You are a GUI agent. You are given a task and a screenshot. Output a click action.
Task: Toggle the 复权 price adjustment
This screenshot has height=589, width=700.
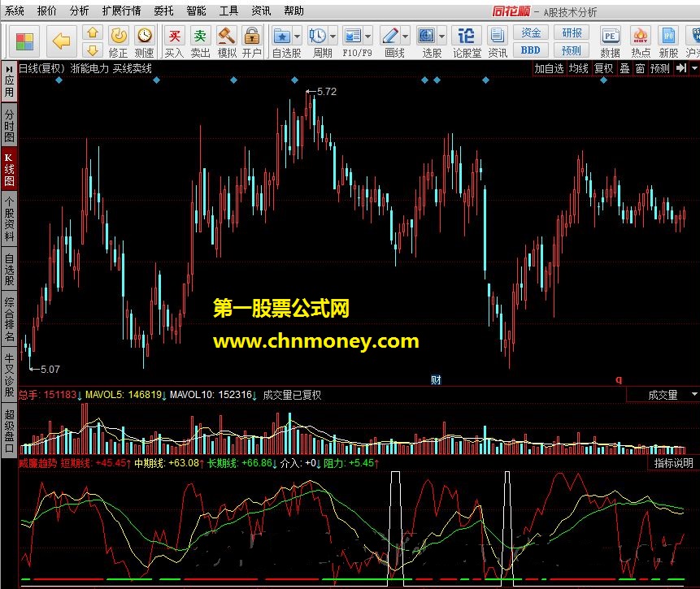[603, 68]
